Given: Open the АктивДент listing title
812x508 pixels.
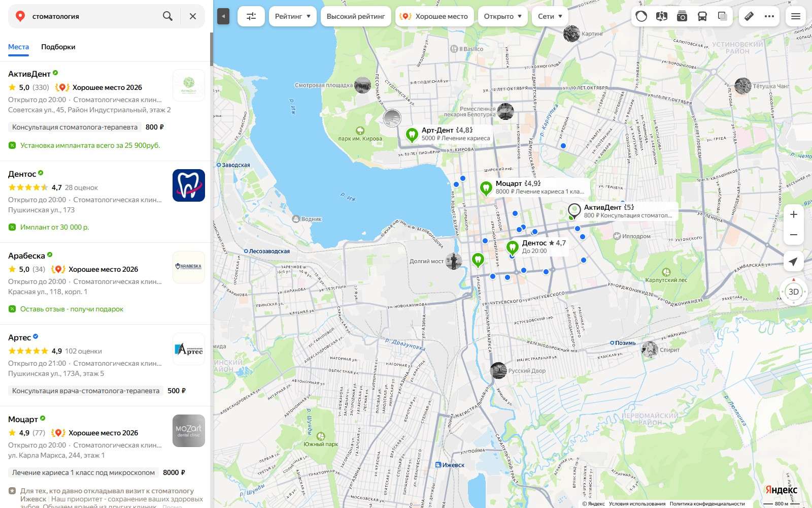Looking at the screenshot, I should tap(29, 74).
